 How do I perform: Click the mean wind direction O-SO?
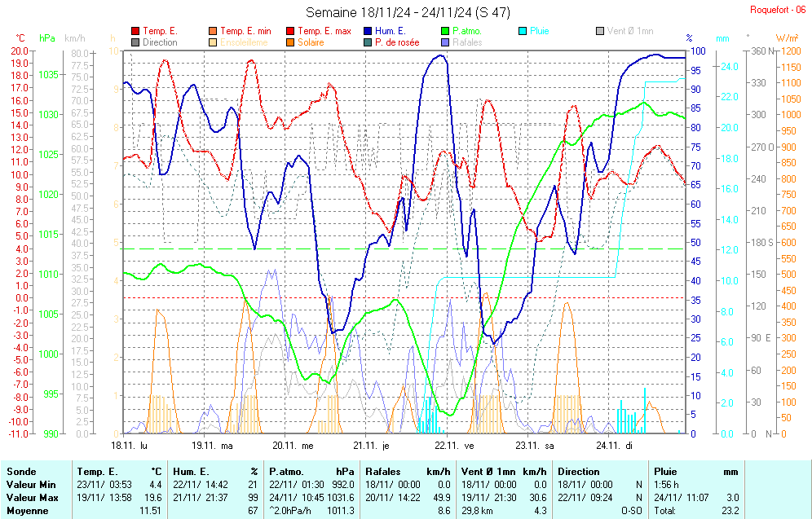pyautogui.click(x=631, y=511)
